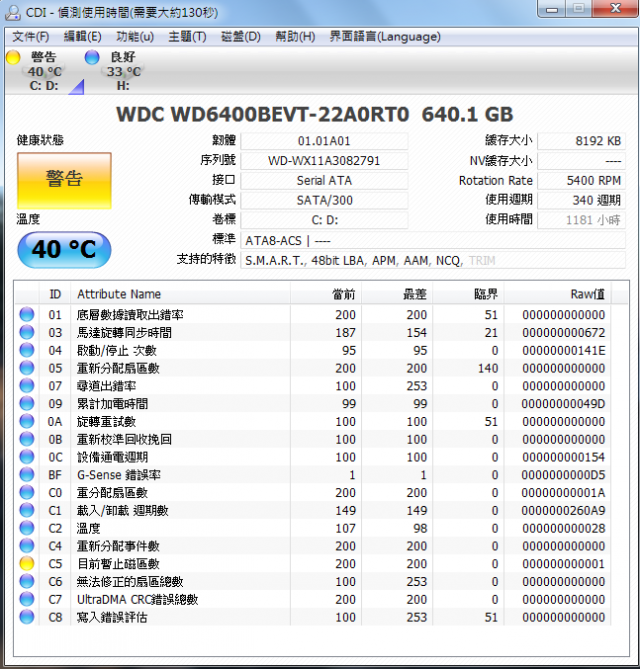Viewport: 640px width, 670px height.
Task: Click raw value 00000000049D
Action: pos(563,404)
